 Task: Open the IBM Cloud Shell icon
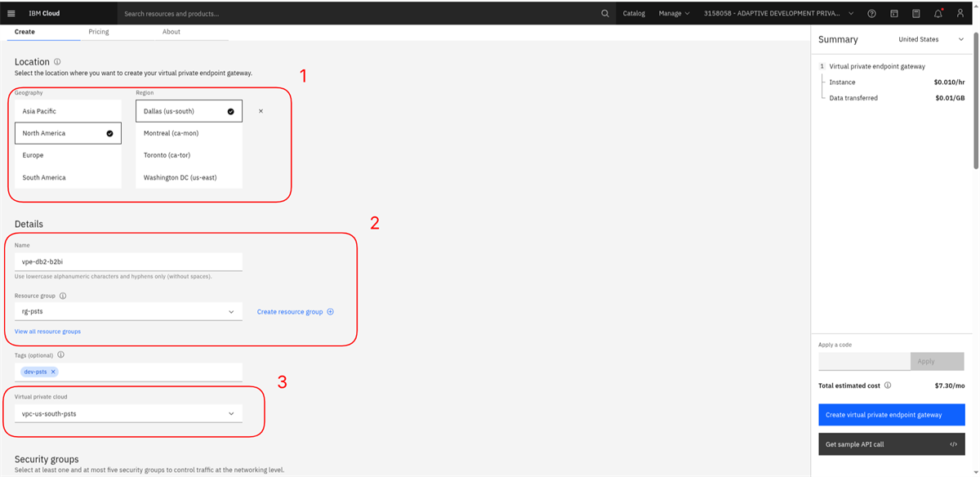[x=894, y=13]
